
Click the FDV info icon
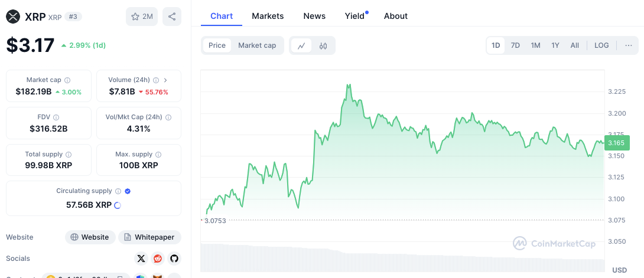click(x=56, y=117)
